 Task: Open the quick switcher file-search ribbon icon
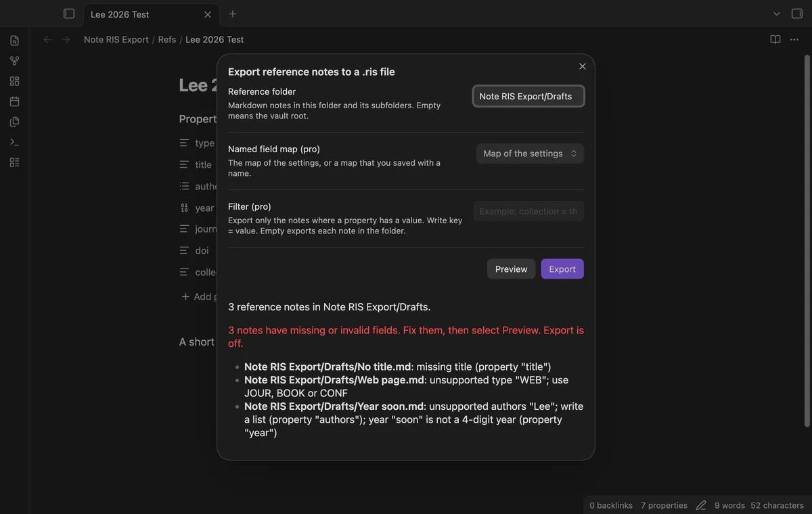pyautogui.click(x=14, y=41)
